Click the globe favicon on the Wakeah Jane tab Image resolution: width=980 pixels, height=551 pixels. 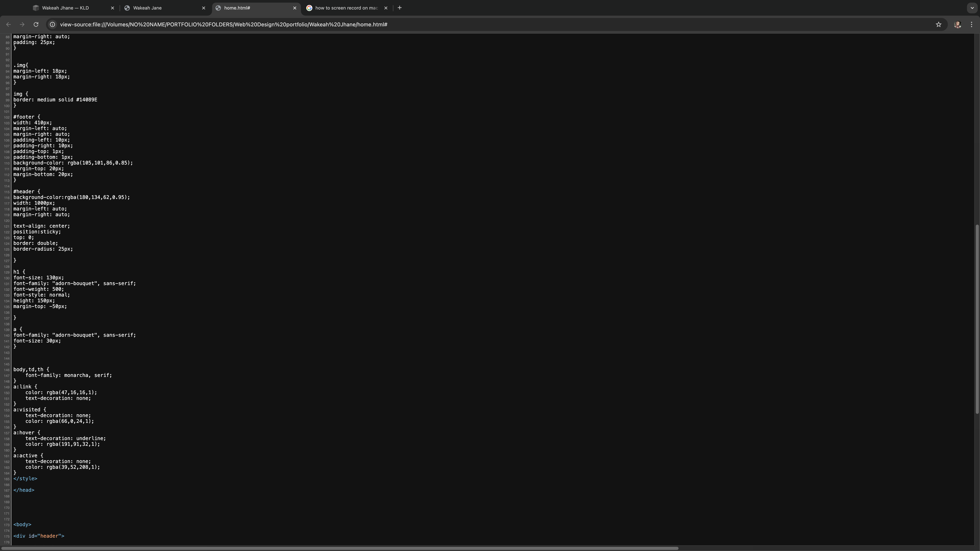pyautogui.click(x=128, y=8)
